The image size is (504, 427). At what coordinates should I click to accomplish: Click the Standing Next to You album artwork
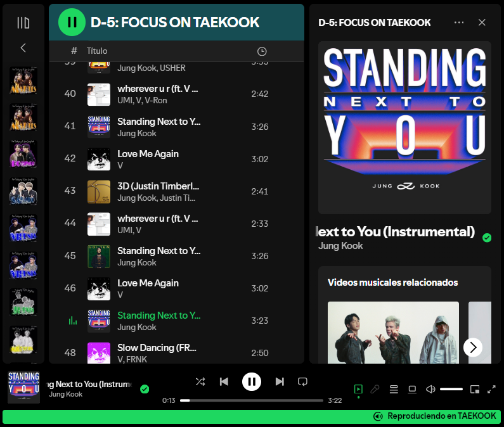pyautogui.click(x=404, y=127)
